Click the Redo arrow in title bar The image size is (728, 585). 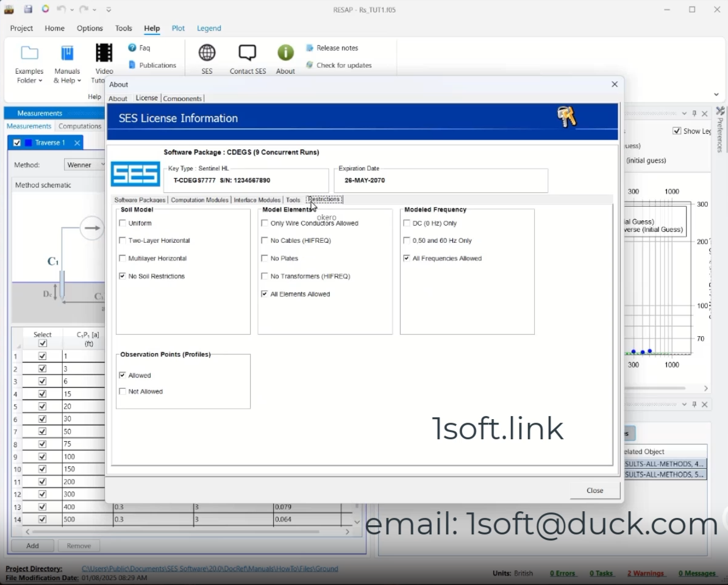[84, 9]
